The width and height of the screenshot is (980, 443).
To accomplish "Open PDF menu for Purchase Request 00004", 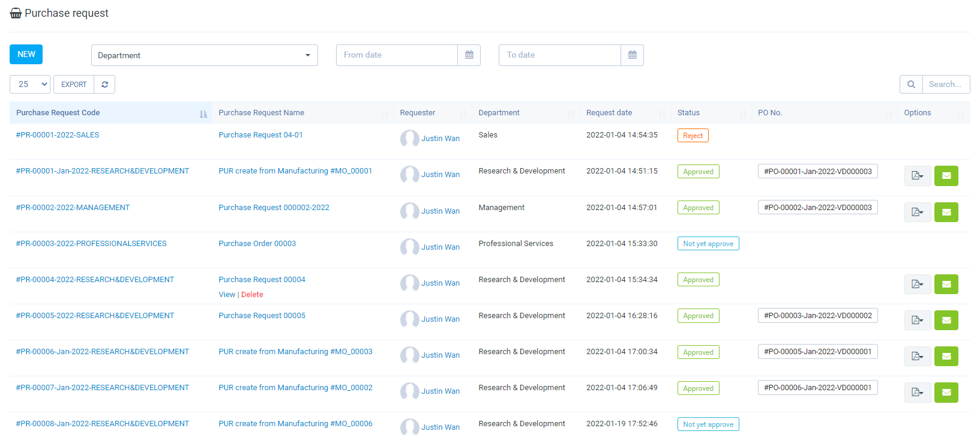I will pos(917,285).
